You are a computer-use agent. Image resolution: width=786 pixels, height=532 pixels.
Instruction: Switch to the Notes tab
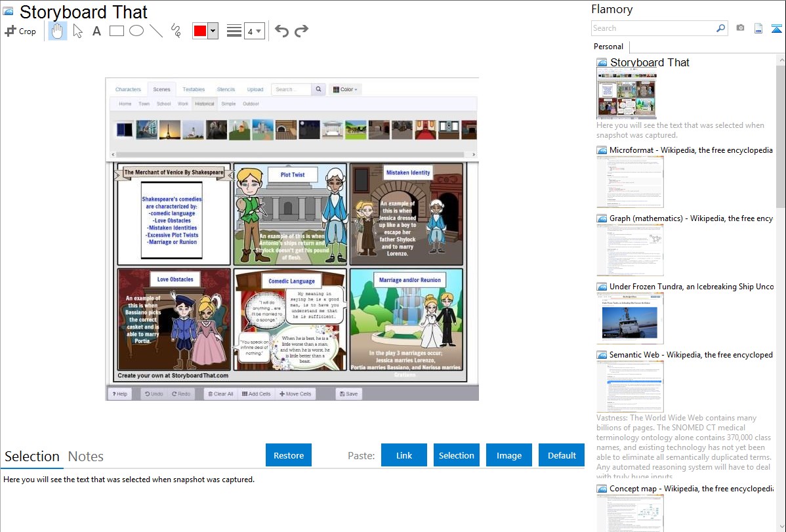click(x=86, y=457)
